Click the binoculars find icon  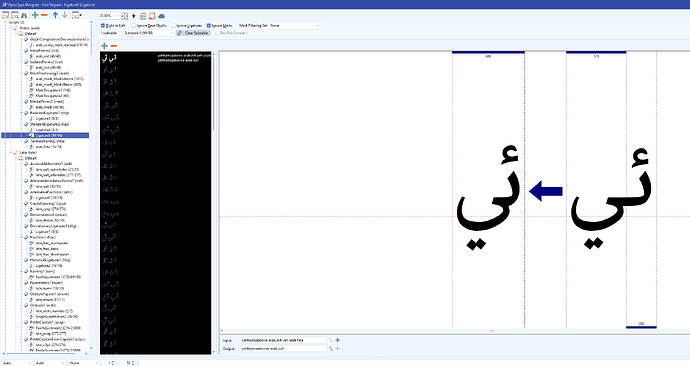point(24,15)
